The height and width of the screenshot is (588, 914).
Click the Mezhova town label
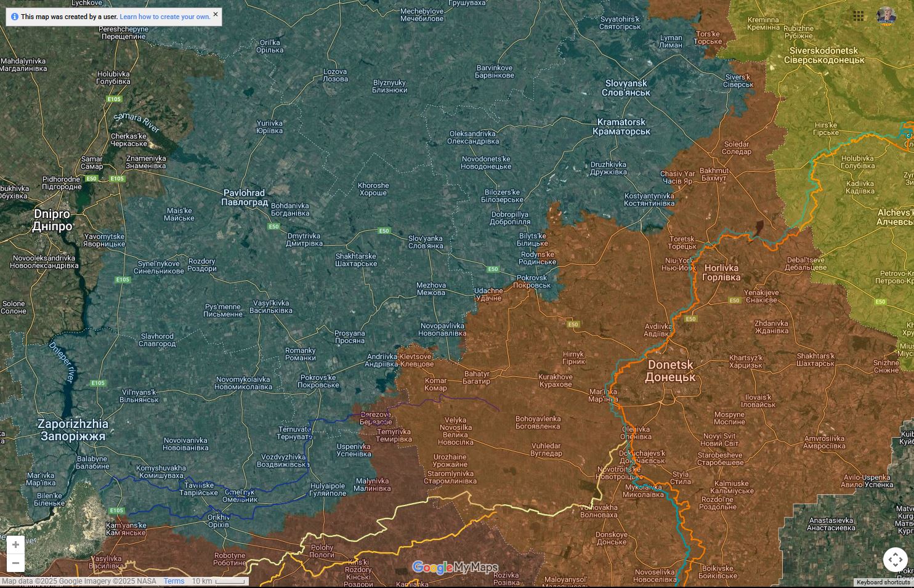click(431, 289)
